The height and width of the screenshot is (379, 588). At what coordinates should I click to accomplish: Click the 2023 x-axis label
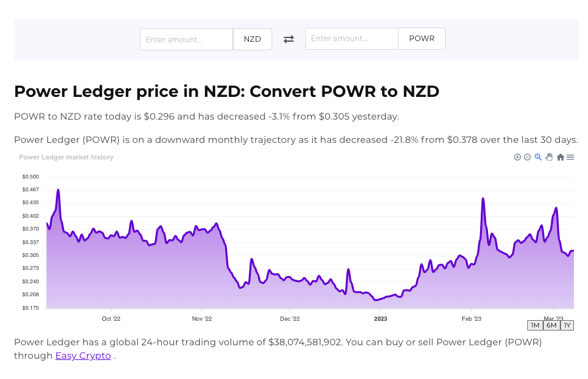click(381, 319)
